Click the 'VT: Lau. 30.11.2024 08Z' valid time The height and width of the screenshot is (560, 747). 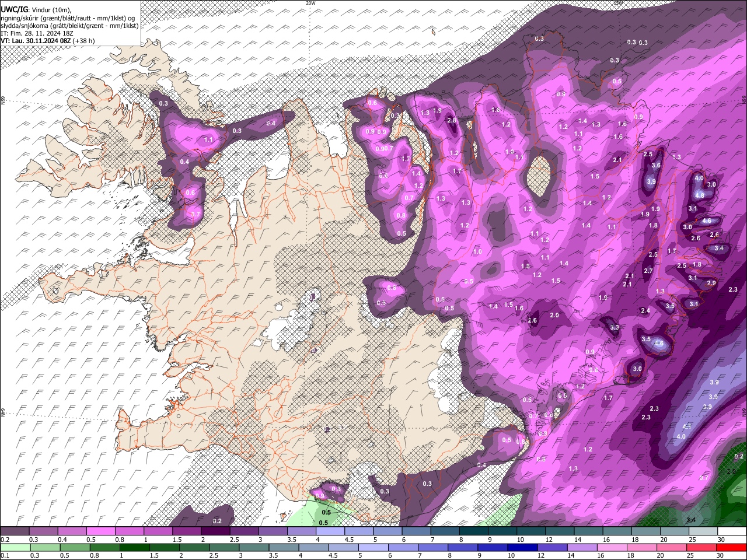[36, 41]
